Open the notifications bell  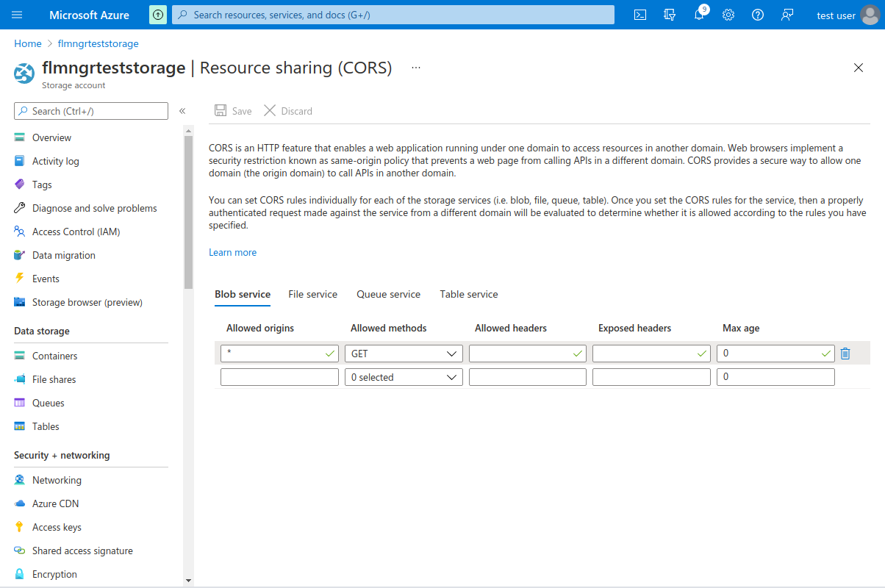[x=699, y=15]
